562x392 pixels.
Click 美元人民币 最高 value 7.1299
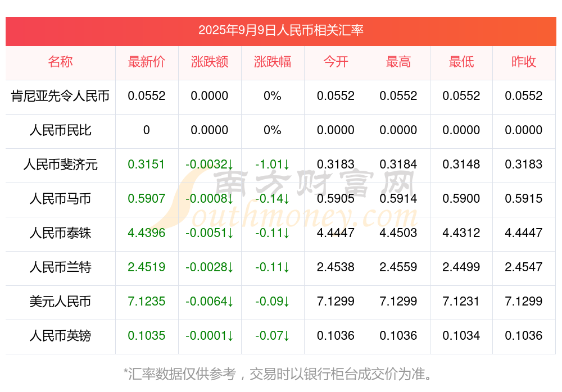pyautogui.click(x=398, y=301)
